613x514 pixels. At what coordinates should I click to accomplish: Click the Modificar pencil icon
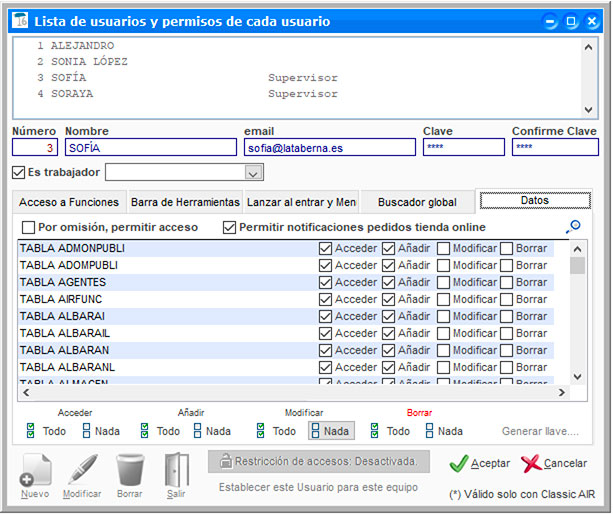pos(82,469)
